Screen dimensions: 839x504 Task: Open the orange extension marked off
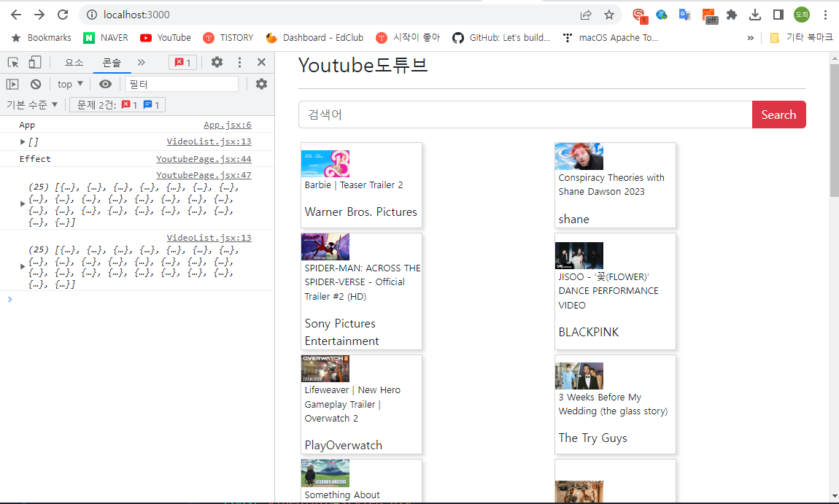click(710, 16)
